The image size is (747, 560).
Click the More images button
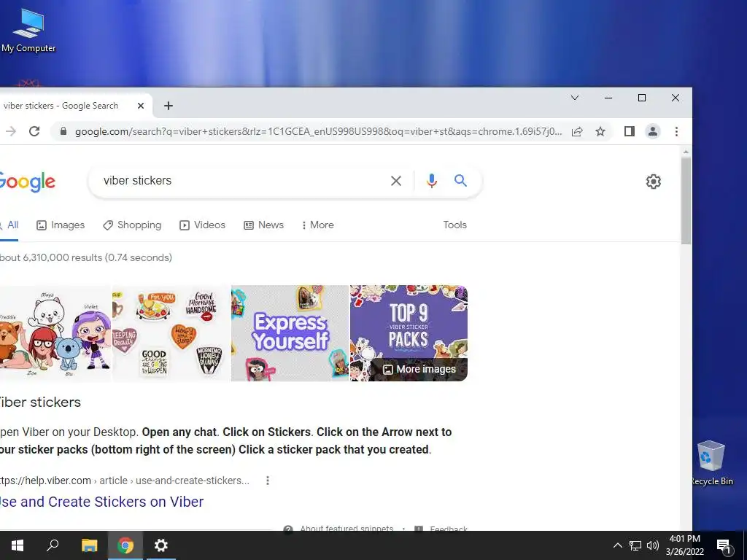point(419,369)
